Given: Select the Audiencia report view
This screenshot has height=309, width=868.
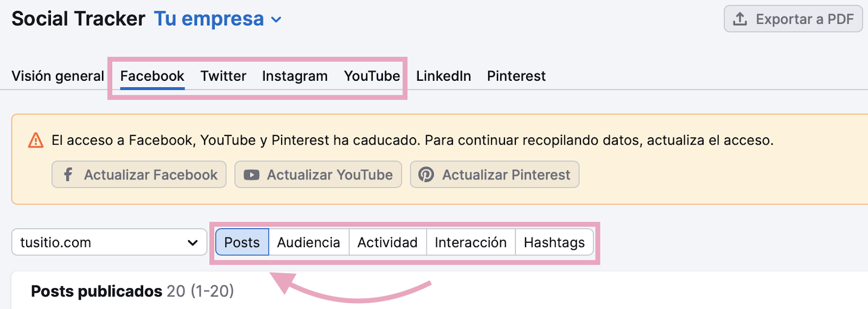Looking at the screenshot, I should 309,242.
